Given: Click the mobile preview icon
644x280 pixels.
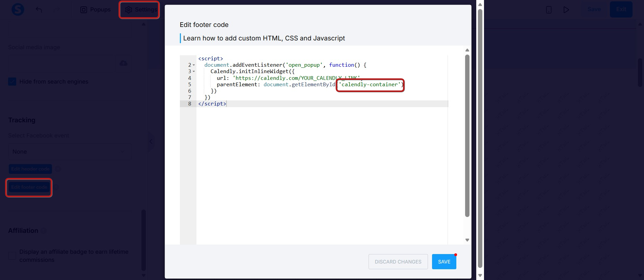Looking at the screenshot, I should pos(549,10).
